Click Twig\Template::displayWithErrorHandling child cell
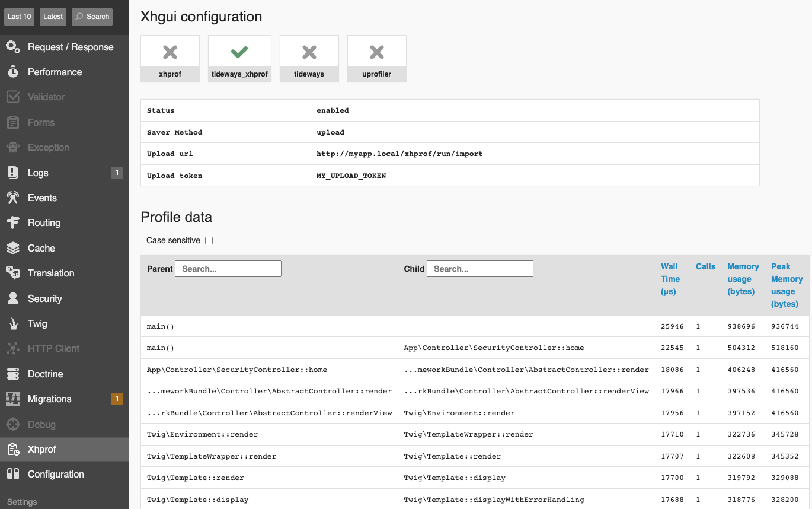Image resolution: width=812 pixels, height=509 pixels. pyautogui.click(x=494, y=500)
